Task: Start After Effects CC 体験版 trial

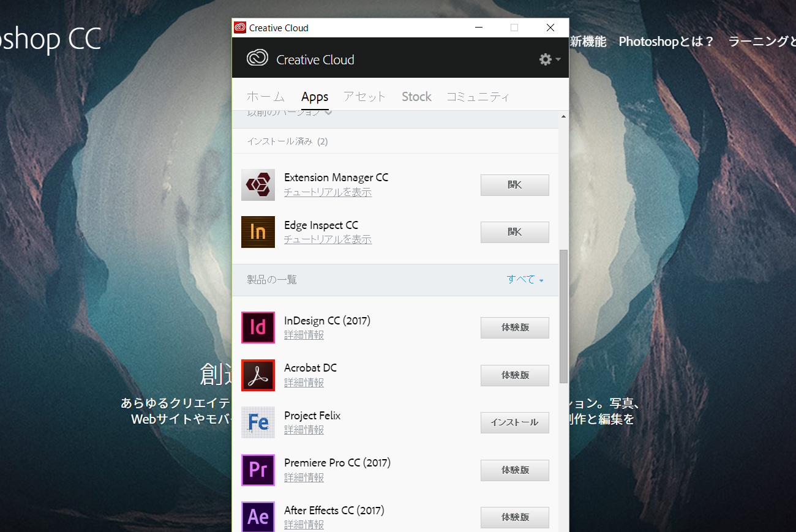Action: click(x=515, y=517)
